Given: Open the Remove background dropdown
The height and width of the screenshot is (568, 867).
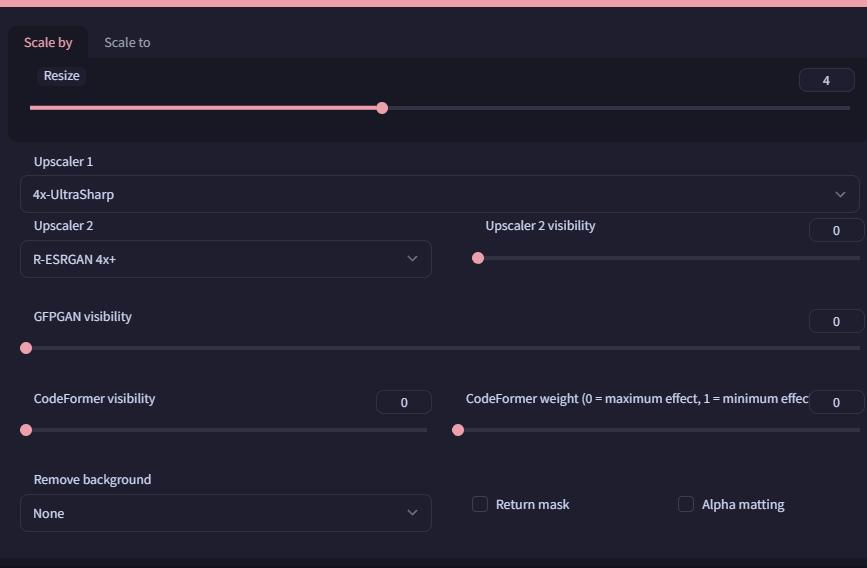Looking at the screenshot, I should coord(215,513).
